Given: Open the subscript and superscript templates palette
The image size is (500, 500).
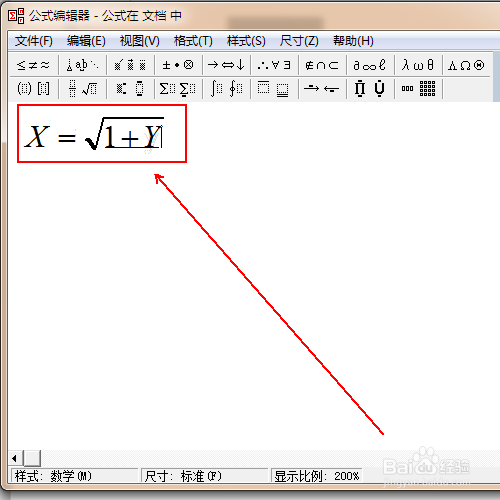Looking at the screenshot, I should coord(130,88).
